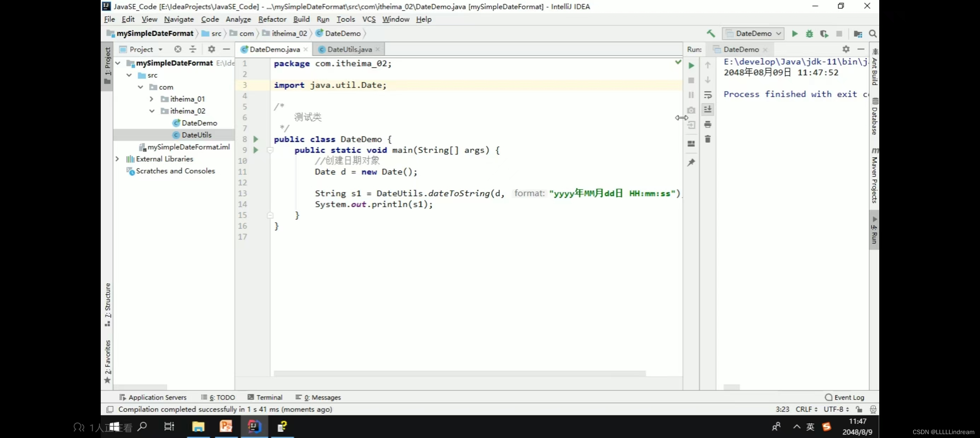This screenshot has height=438, width=980.
Task: Click the editor horizontal scrollbar
Action: click(456, 373)
